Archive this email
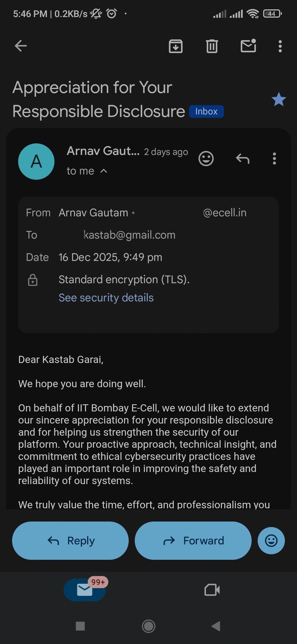 tap(175, 46)
